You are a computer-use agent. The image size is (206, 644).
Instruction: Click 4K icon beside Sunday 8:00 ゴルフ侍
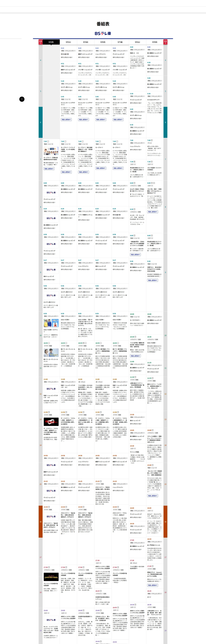tap(154, 183)
